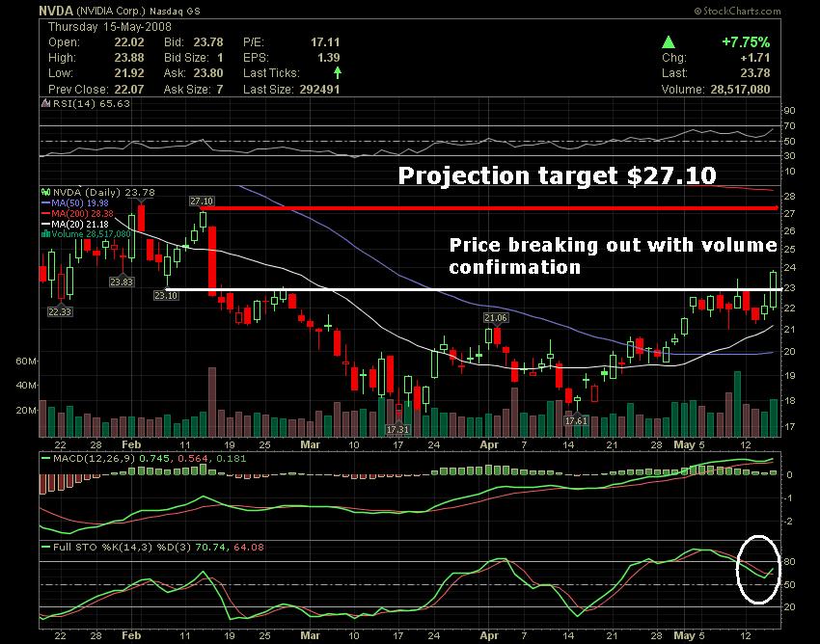Click the stochastic %D value 64.08
This screenshot has height=644, width=820.
pos(249,548)
